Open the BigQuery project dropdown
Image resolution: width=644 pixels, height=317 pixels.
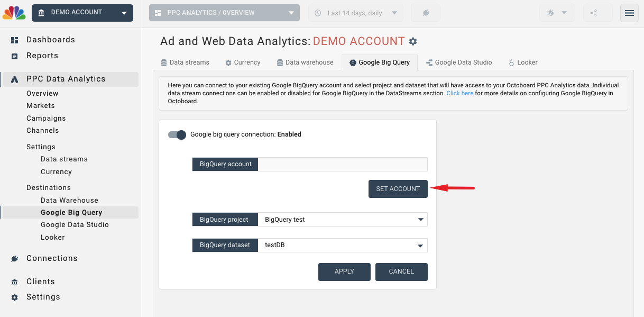click(x=343, y=220)
